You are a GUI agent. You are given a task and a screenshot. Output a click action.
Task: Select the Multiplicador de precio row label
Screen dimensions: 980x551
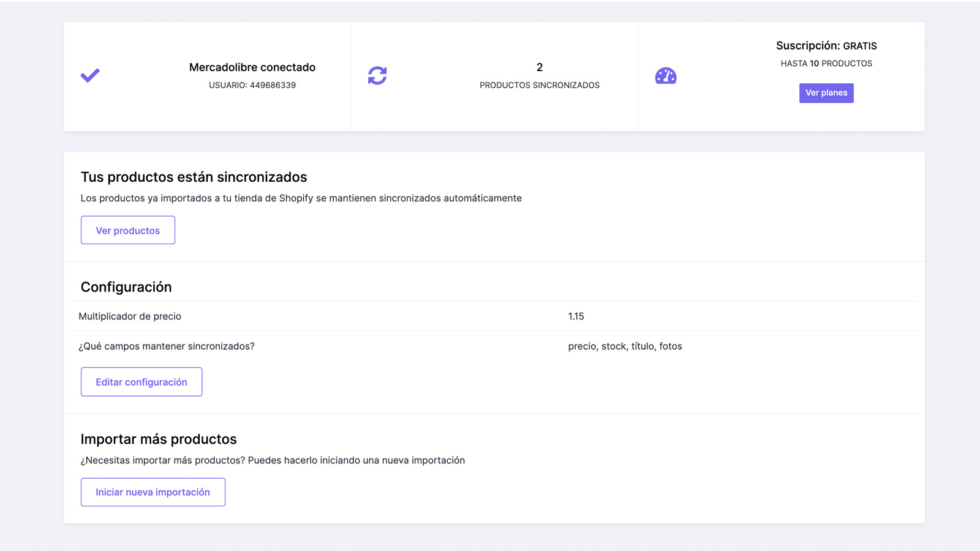point(130,317)
